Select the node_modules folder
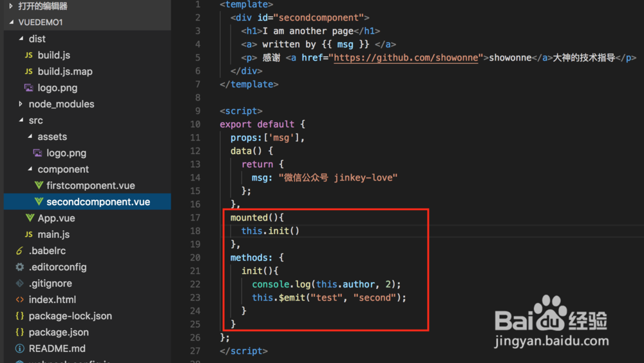The height and width of the screenshot is (363, 644). (x=61, y=104)
